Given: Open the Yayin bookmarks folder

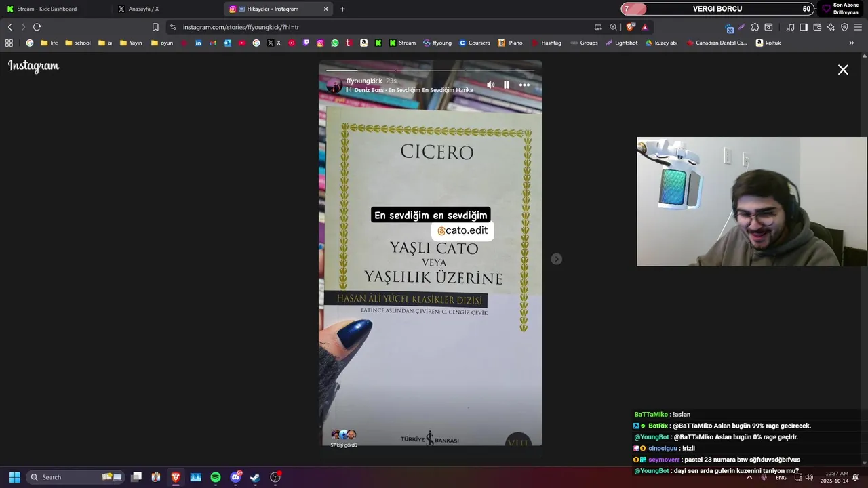Looking at the screenshot, I should 131,43.
